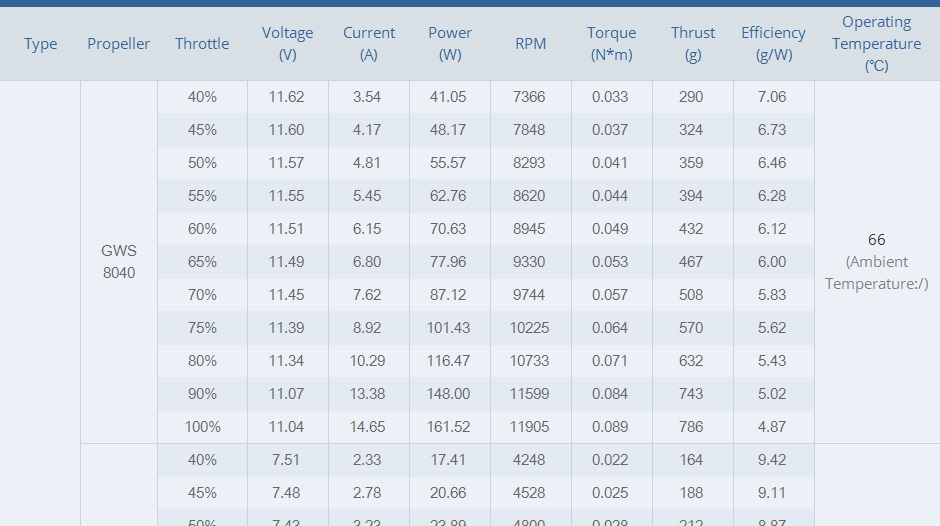Click the Torque (N*m) column header

(x=611, y=44)
